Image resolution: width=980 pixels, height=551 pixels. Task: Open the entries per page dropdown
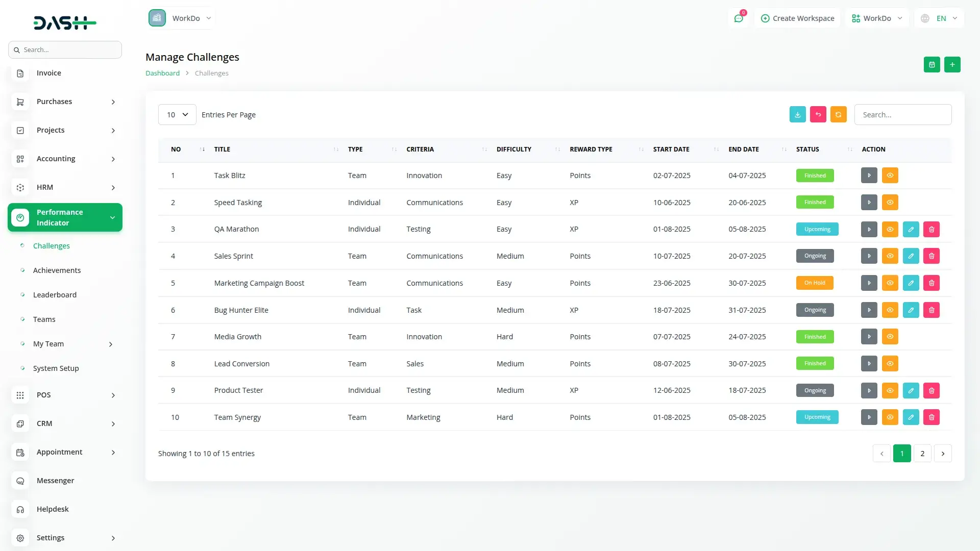177,115
